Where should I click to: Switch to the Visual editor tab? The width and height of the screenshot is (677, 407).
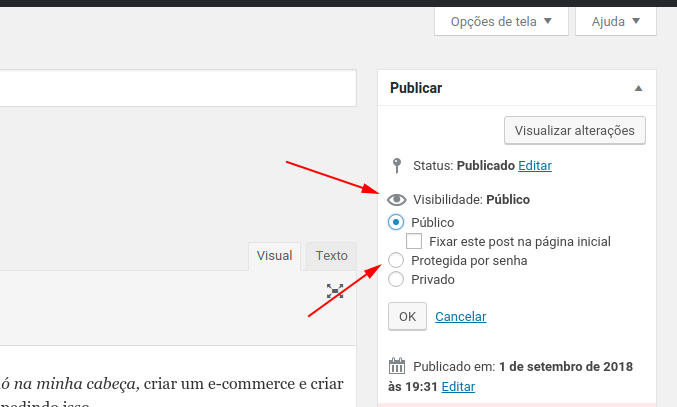[x=275, y=256]
